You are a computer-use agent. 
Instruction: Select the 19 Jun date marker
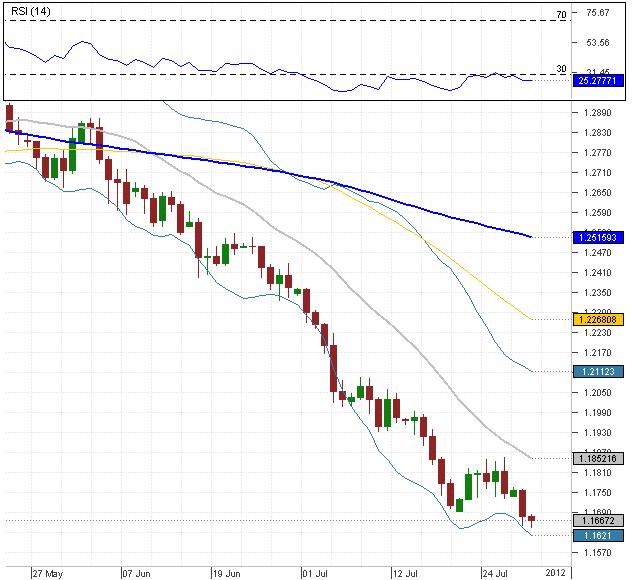(x=226, y=573)
